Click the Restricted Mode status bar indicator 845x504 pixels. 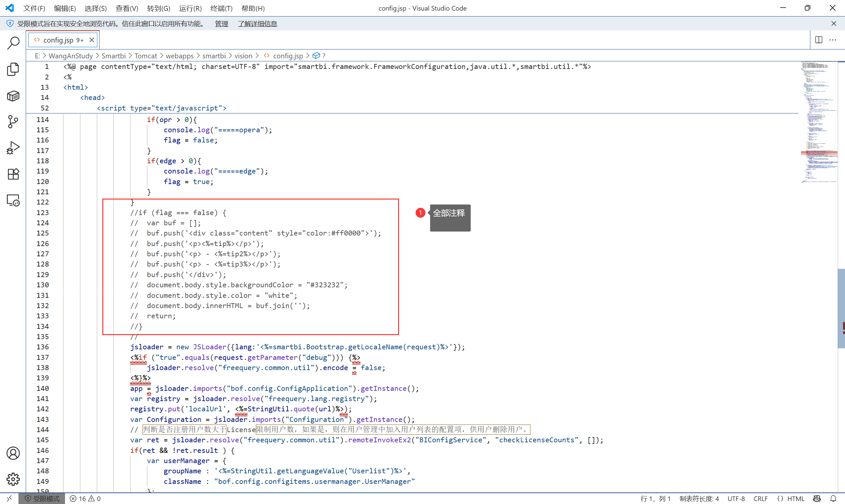pos(42,499)
